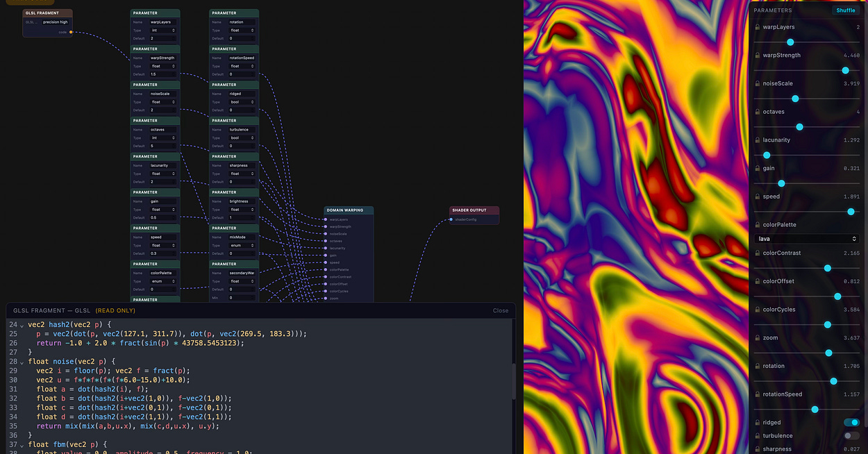The height and width of the screenshot is (454, 868).
Task: Click the colorPalette input port on Domain Warping node
Action: point(326,269)
